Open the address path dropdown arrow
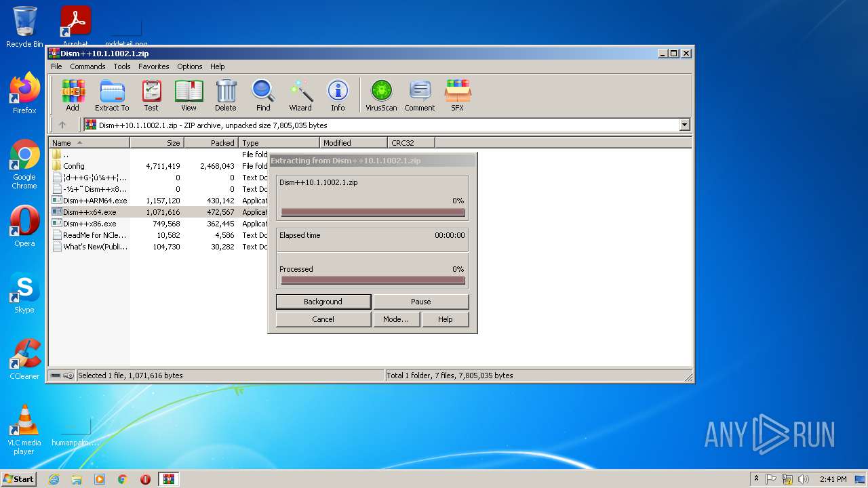The width and height of the screenshot is (868, 488). point(684,125)
